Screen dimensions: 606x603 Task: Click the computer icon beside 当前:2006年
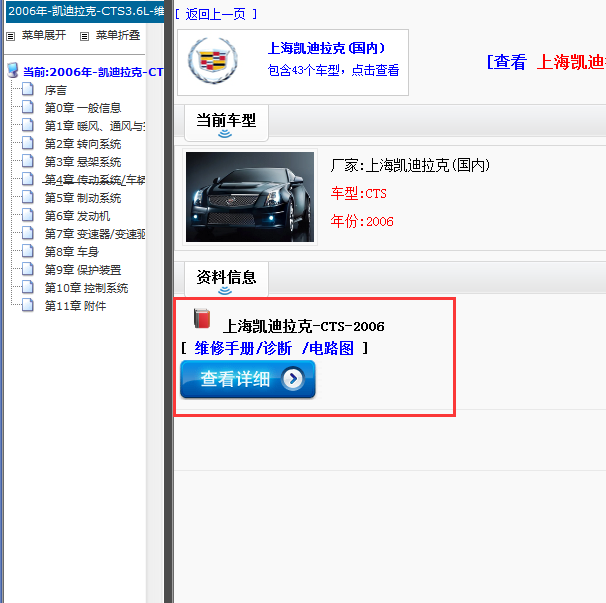(x=13, y=70)
